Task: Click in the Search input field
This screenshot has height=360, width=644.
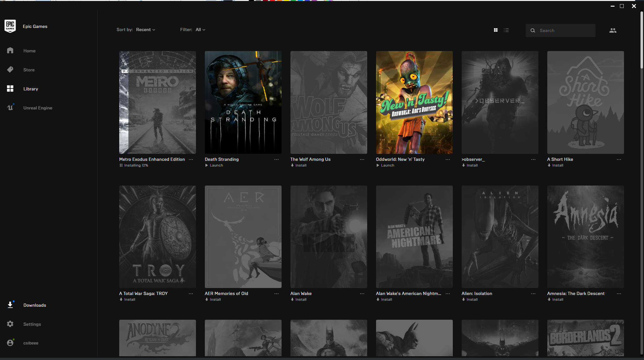Action: pos(560,30)
